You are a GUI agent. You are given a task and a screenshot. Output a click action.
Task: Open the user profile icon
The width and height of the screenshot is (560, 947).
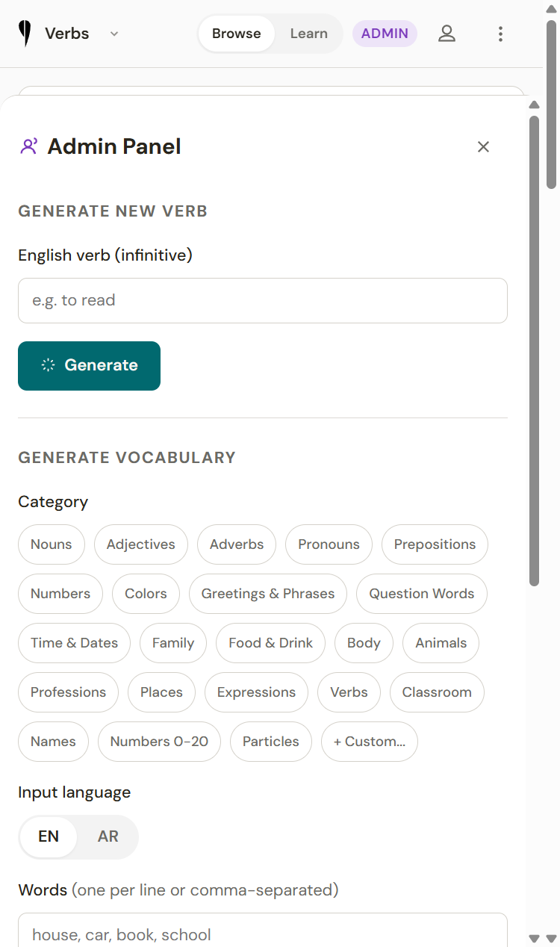coord(447,34)
